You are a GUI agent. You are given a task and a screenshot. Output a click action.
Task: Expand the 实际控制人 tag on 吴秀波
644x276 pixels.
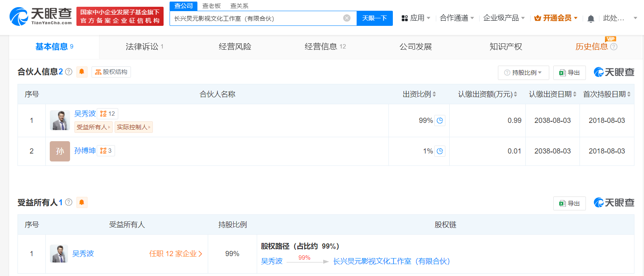click(x=134, y=127)
